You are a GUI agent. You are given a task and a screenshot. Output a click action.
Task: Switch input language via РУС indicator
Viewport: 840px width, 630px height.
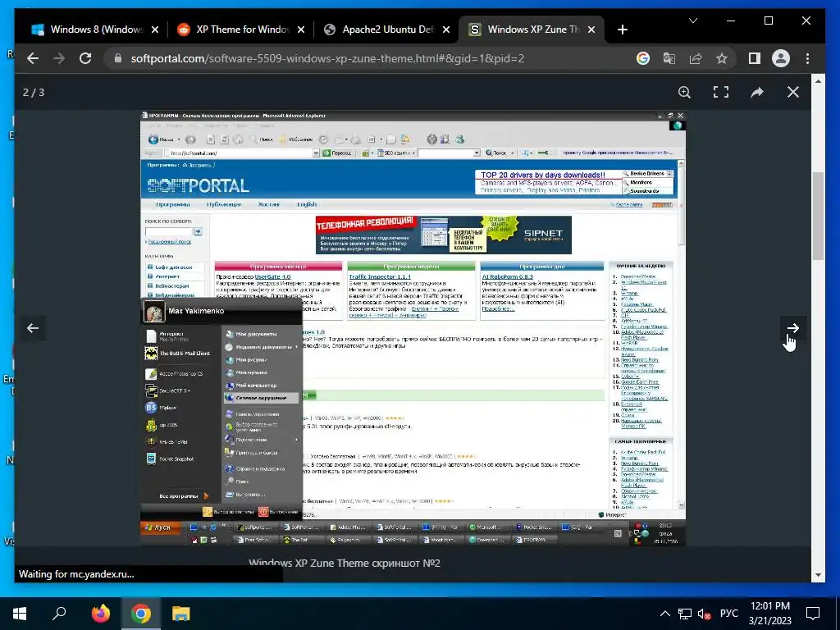[728, 614]
